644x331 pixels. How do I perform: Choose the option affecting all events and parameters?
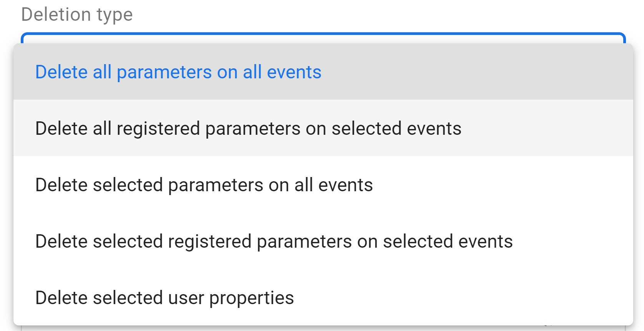pyautogui.click(x=178, y=72)
